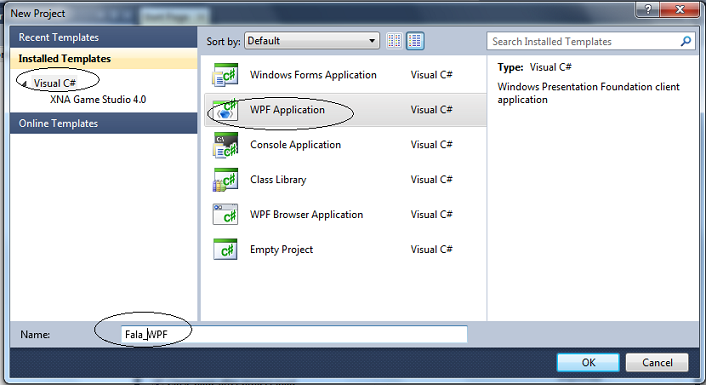Select the Windows Forms Application template icon
Image resolution: width=706 pixels, height=385 pixels.
(x=225, y=75)
